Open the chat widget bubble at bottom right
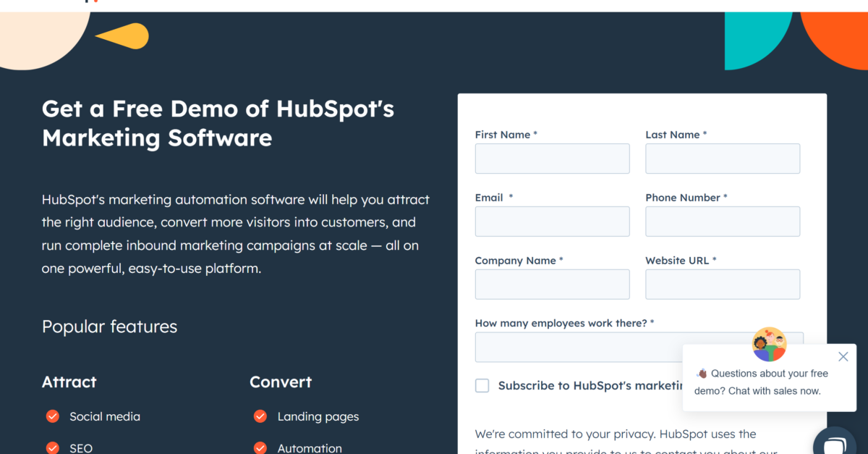Image resolution: width=868 pixels, height=454 pixels. (835, 442)
